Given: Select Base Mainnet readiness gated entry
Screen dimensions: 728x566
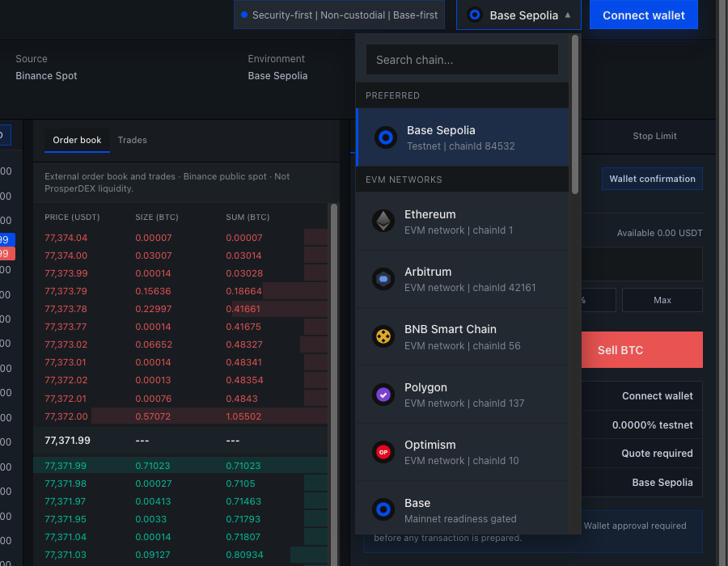Looking at the screenshot, I should point(463,508).
